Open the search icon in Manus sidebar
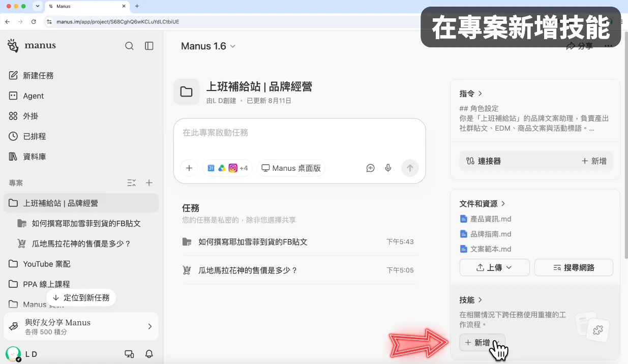The image size is (628, 364). pyautogui.click(x=129, y=46)
